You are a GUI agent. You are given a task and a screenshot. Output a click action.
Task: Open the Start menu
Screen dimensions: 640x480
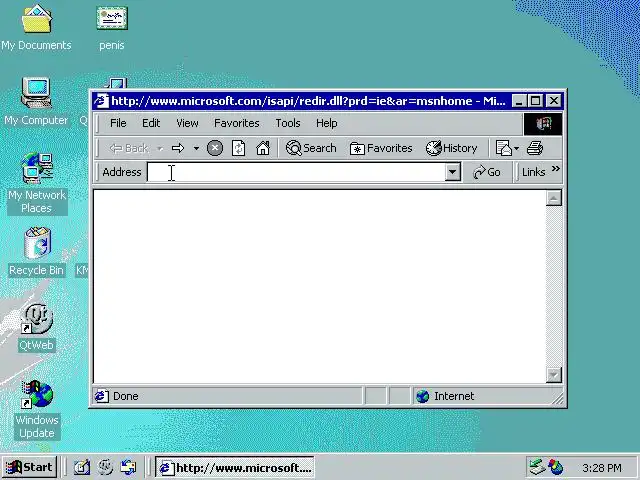pos(29,467)
